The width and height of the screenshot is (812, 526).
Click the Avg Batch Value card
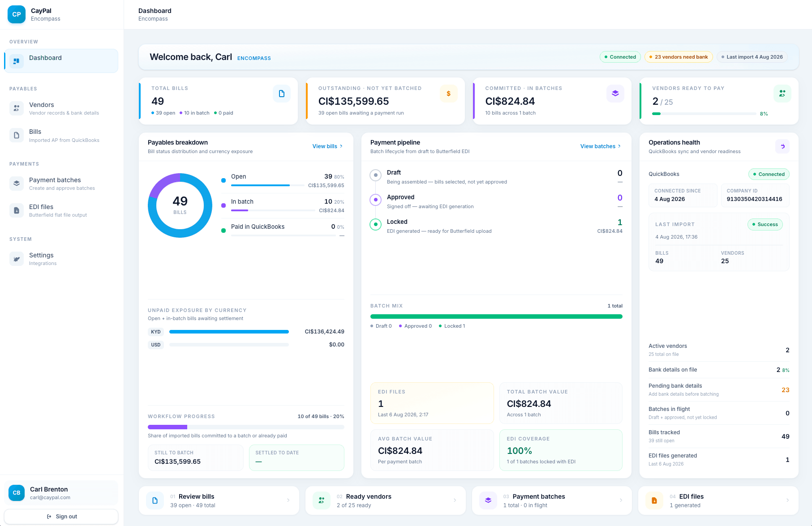coord(432,450)
